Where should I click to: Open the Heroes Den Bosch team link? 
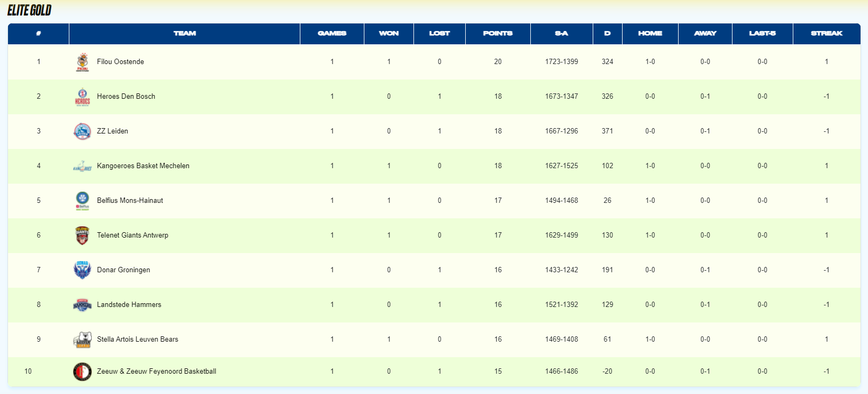tap(126, 97)
